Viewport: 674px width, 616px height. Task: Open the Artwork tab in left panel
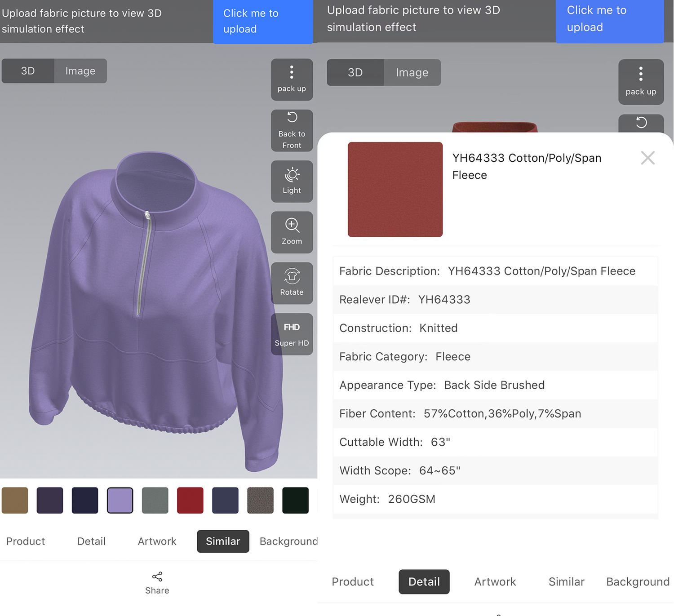(157, 541)
